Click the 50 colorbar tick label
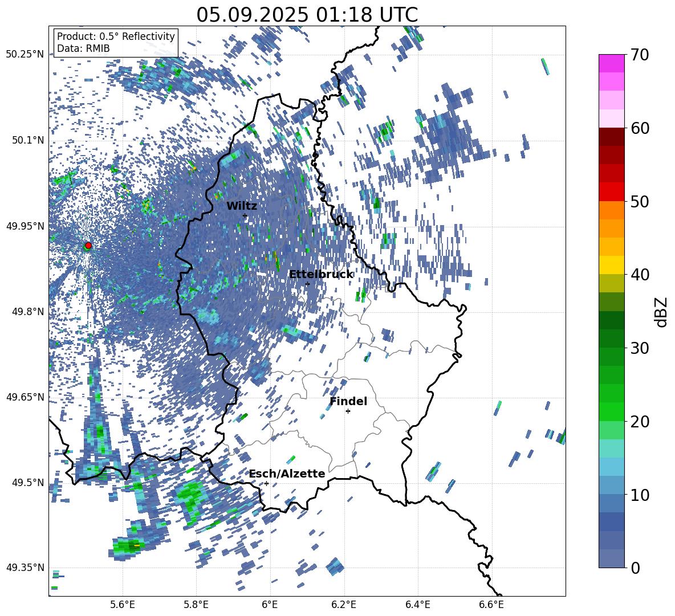This screenshot has height=616, width=675. [x=640, y=201]
